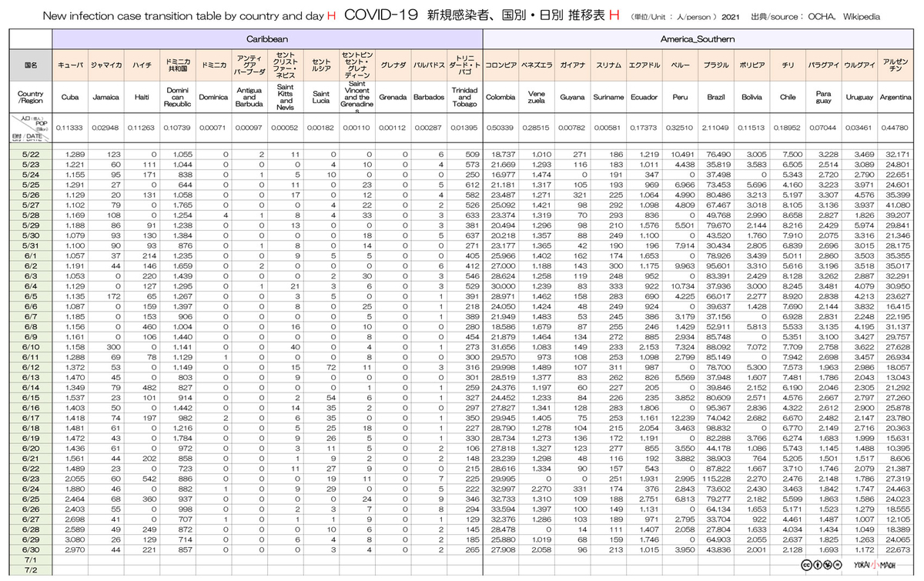
Task: Select the Saint Lucia column header
Action: coord(320,97)
